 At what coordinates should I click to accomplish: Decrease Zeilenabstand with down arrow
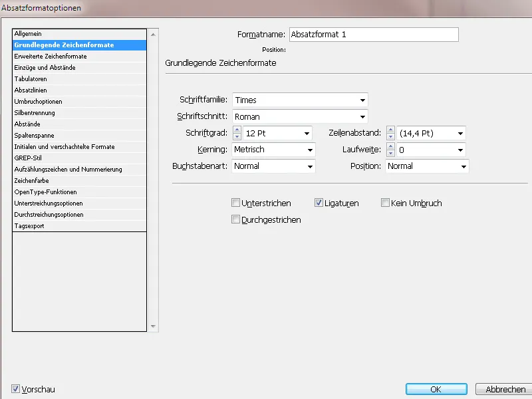pyautogui.click(x=390, y=137)
